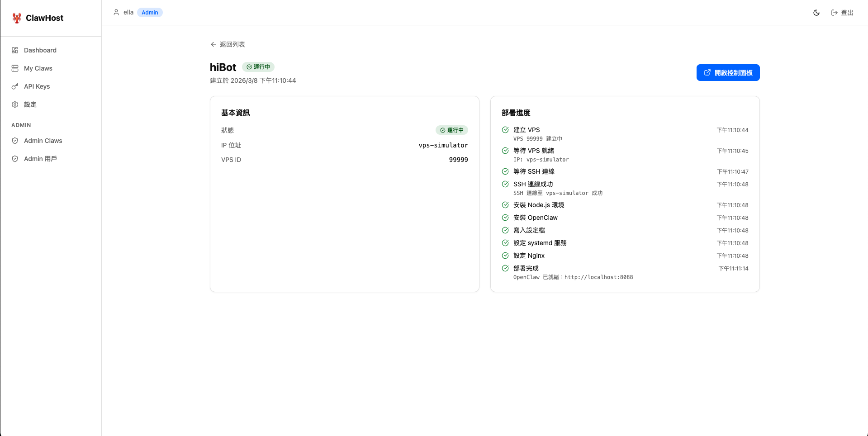Click the ClawHost lobster logo icon
The height and width of the screenshot is (436, 868).
(x=17, y=18)
